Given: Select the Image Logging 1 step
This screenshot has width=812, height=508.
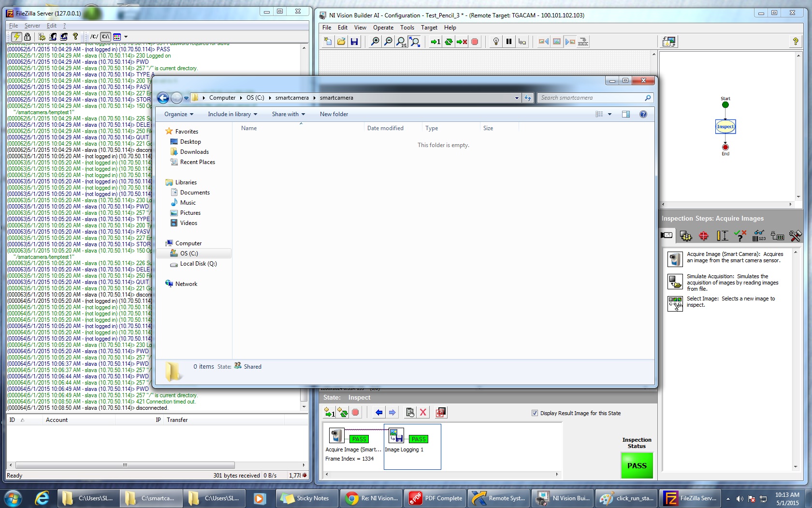Looking at the screenshot, I should coord(412,446).
